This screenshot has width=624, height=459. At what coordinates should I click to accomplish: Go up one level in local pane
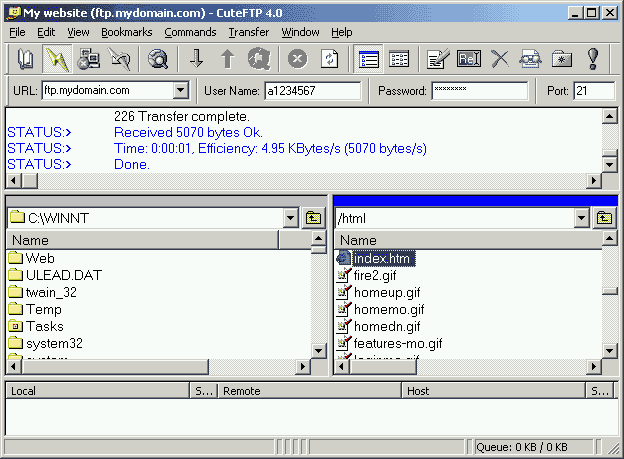tap(313, 218)
